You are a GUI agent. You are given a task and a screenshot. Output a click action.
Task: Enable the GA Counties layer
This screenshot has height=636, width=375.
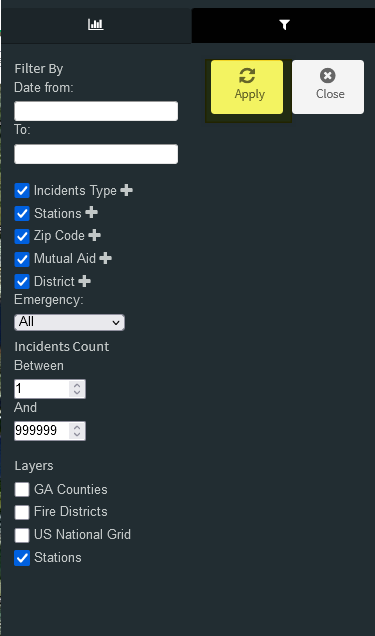tap(22, 490)
